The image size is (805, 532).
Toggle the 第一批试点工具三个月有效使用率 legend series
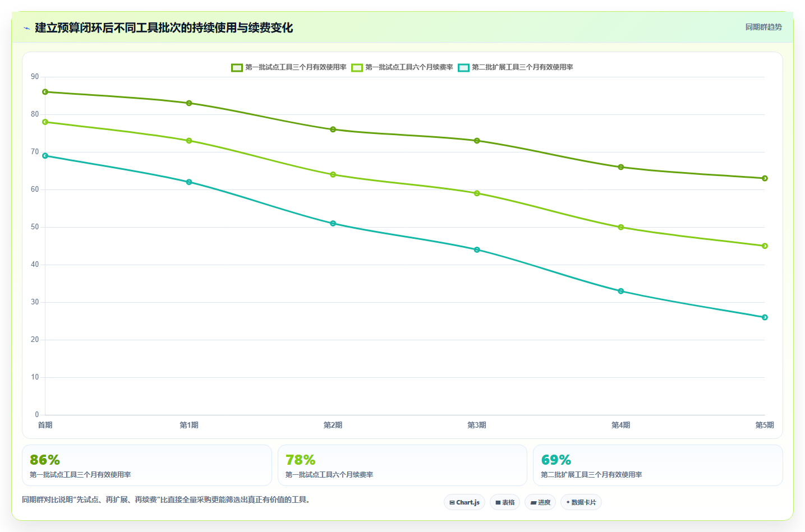[x=289, y=67]
